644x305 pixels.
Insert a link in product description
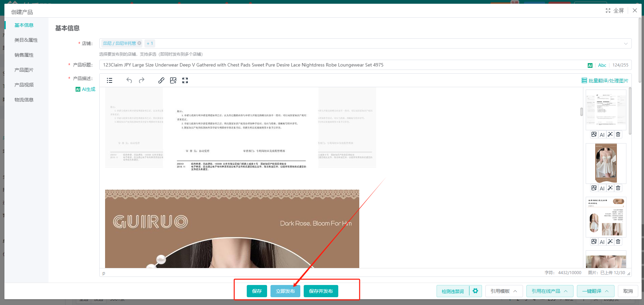(161, 80)
